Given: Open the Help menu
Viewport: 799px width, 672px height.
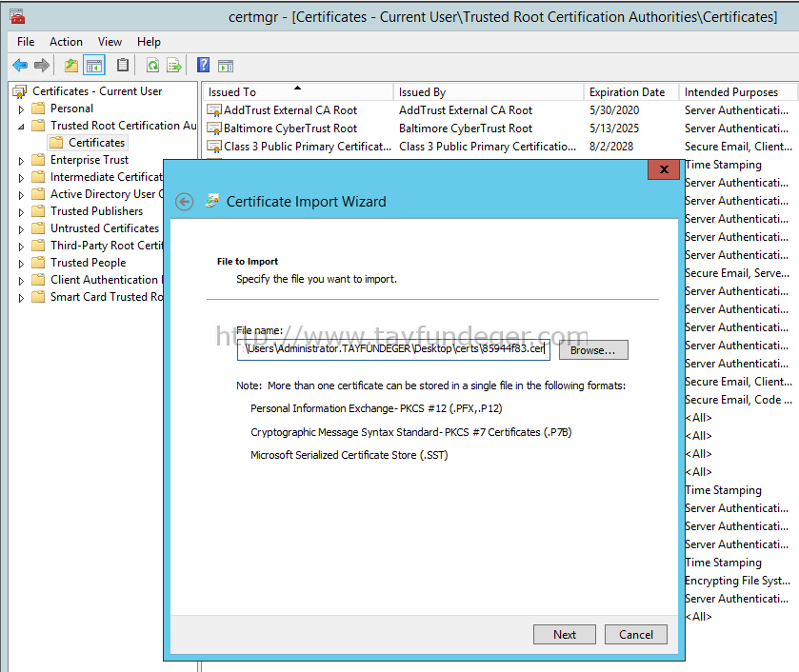Looking at the screenshot, I should 149,42.
